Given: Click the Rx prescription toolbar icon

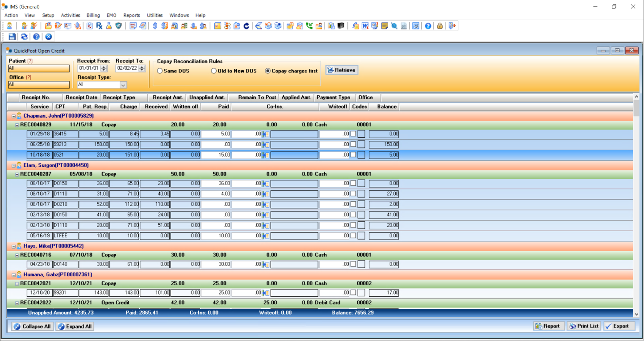Looking at the screenshot, I should pos(99,26).
